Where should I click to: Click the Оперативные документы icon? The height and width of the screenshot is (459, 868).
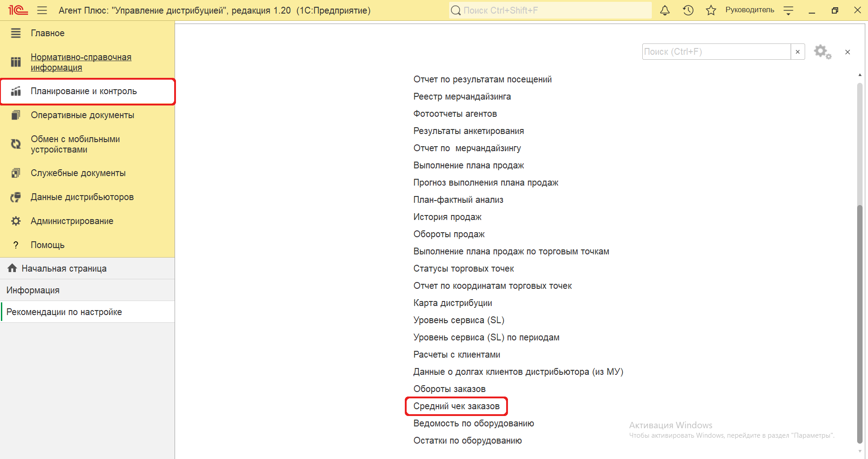click(x=16, y=115)
